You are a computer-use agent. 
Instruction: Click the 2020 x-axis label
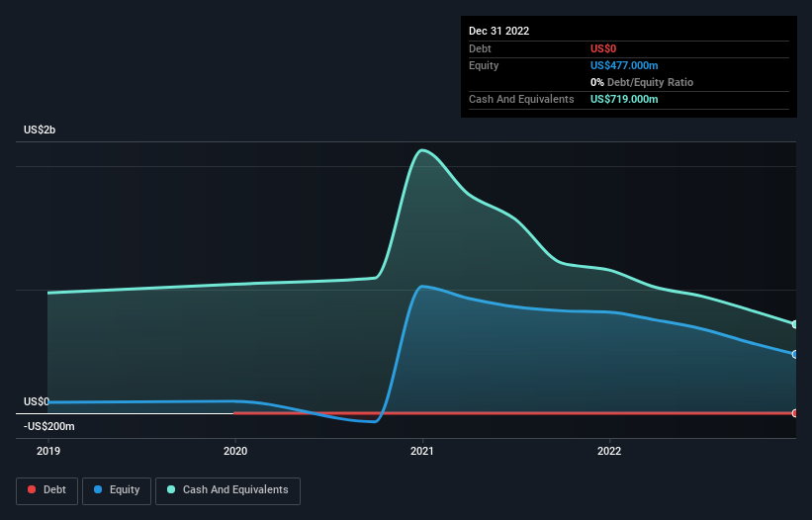click(235, 451)
